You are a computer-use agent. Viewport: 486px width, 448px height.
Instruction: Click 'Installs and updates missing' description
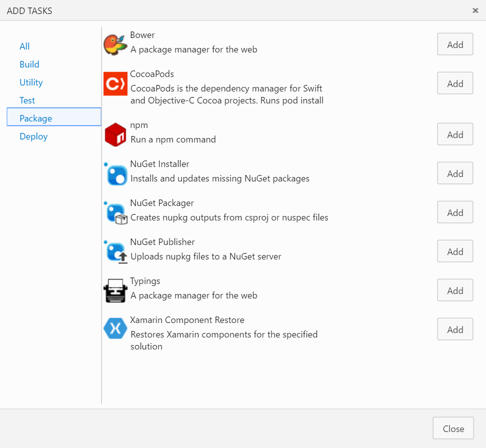tap(220, 178)
